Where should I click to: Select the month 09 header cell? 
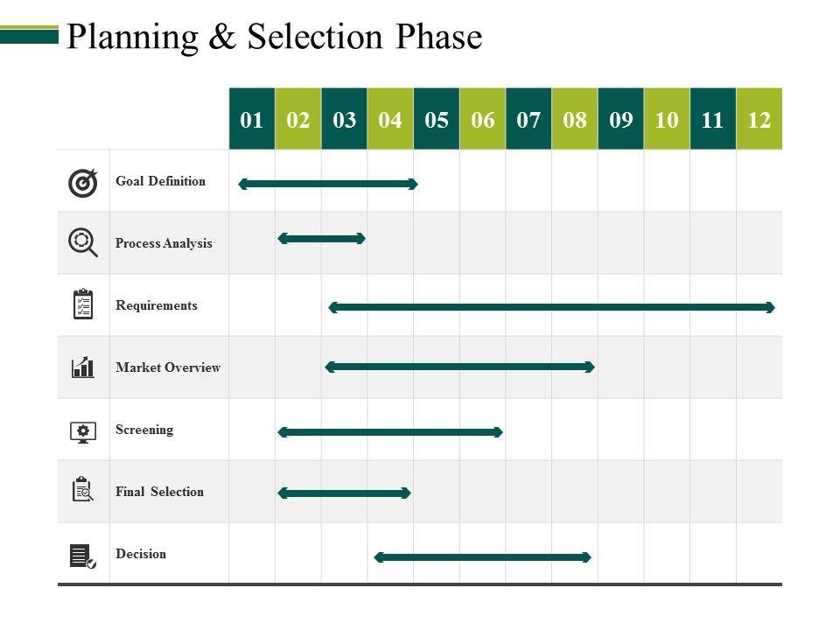(620, 119)
